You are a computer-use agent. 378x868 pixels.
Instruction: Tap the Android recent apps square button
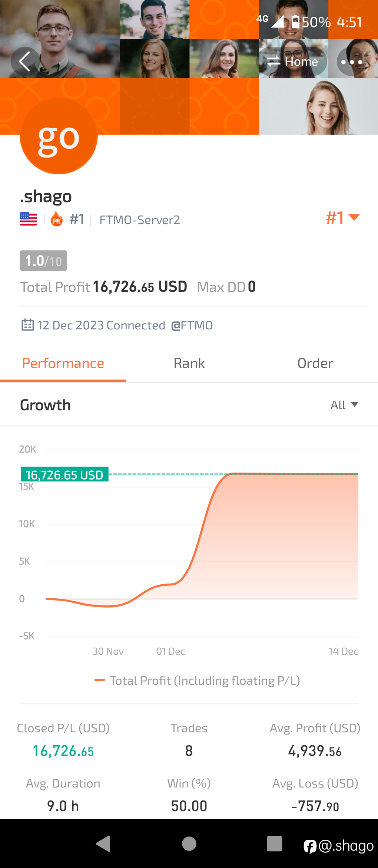point(274,844)
